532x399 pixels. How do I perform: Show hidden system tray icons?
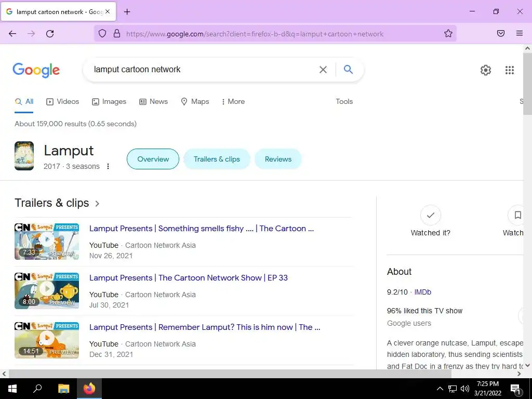coord(440,389)
